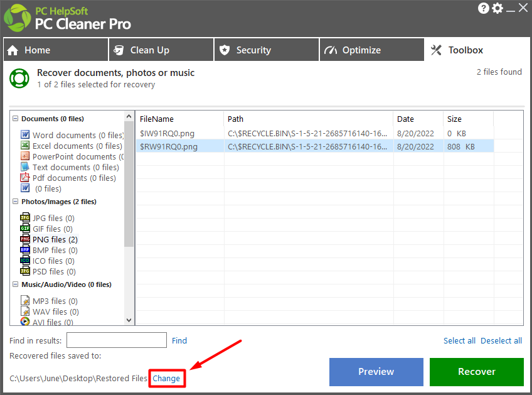532x395 pixels.
Task: Click the file type list scrollbar thumb
Action: pyautogui.click(x=129, y=184)
